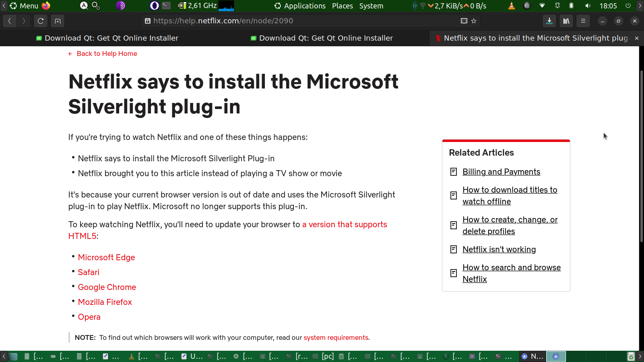Launch terminal from the top panel
Viewport: 644px width, 362px height.
[x=166, y=6]
